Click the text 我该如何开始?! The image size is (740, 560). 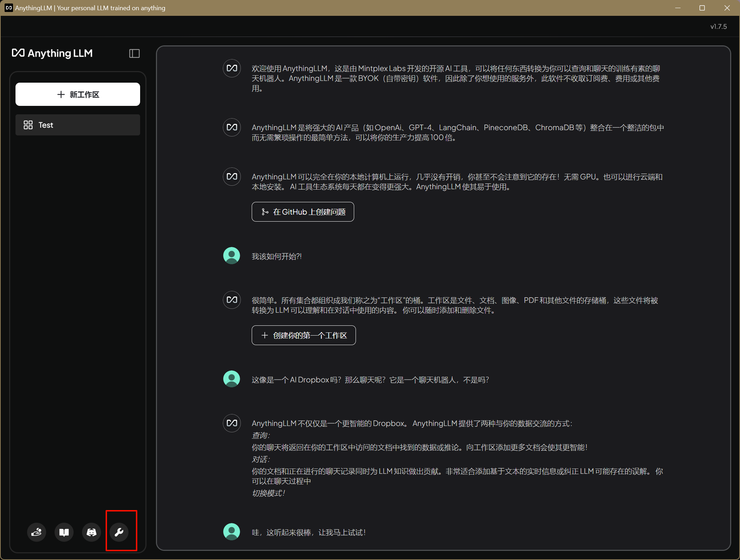(277, 256)
